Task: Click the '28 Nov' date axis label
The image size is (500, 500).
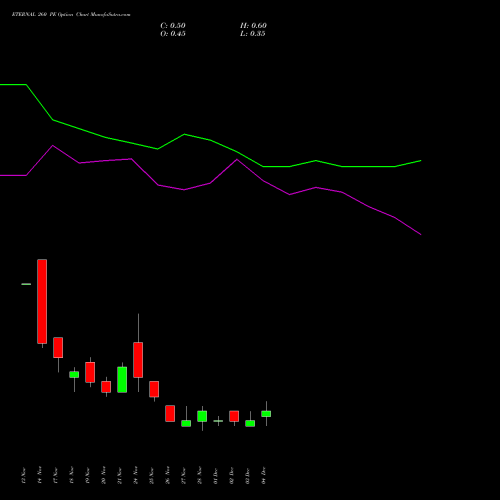Action: [x=200, y=475]
